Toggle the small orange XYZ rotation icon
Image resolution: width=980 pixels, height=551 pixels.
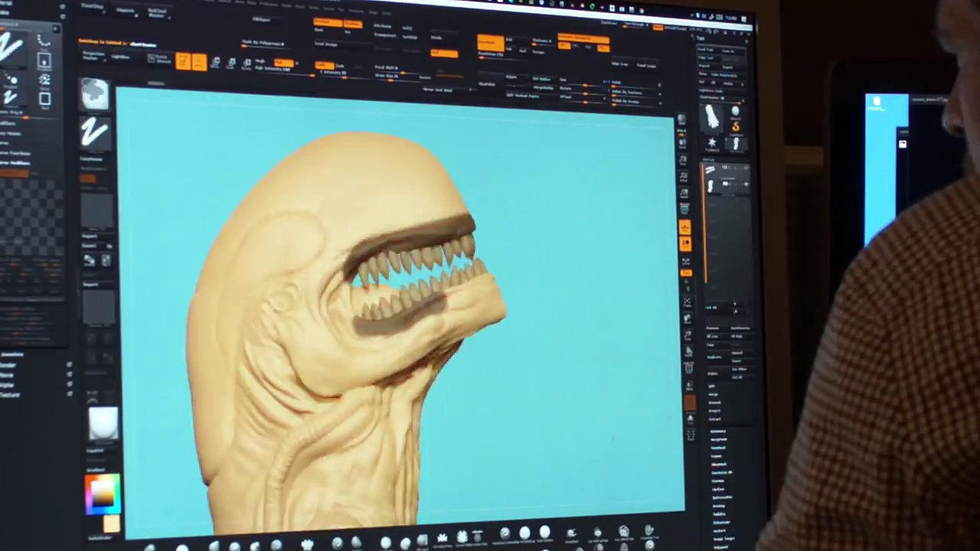coord(686,272)
